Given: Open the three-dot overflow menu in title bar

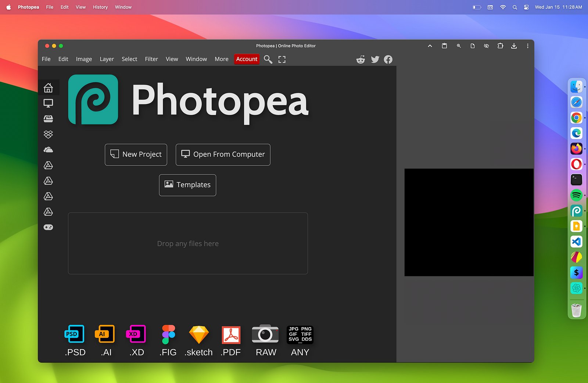Looking at the screenshot, I should point(528,46).
